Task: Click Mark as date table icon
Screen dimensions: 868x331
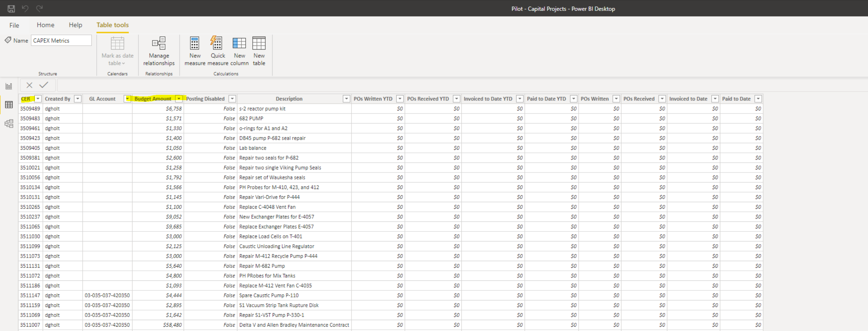Action: 118,43
